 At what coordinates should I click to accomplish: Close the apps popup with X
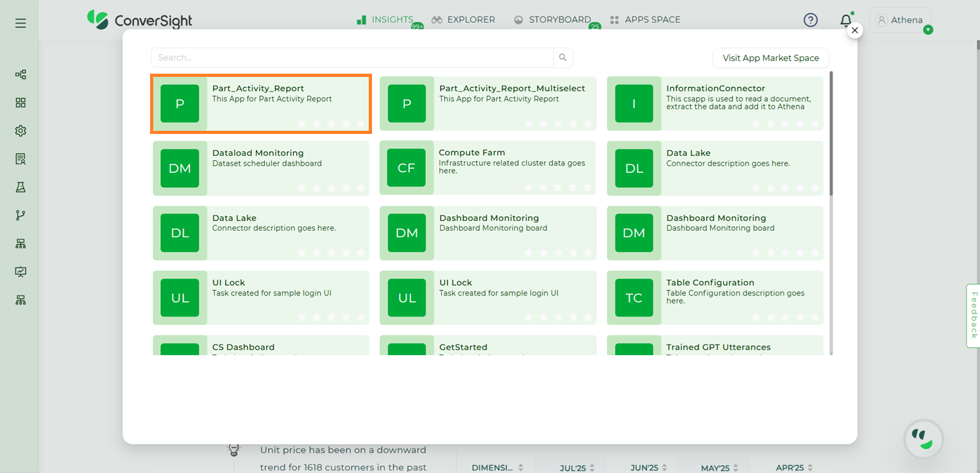(x=854, y=30)
